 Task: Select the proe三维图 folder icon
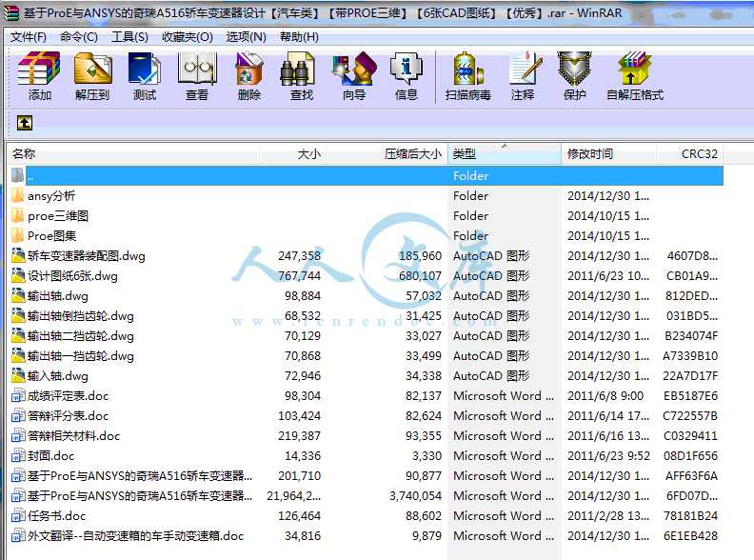[18, 215]
